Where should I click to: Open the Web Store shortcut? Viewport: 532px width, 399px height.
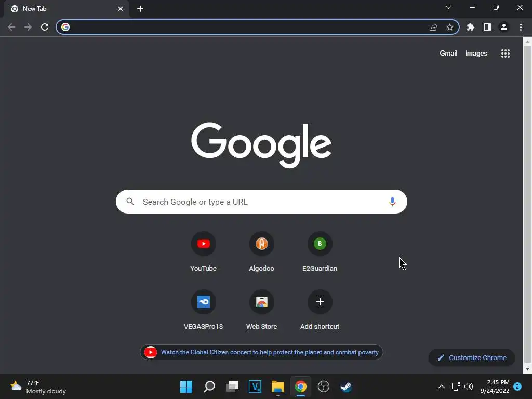(x=262, y=310)
